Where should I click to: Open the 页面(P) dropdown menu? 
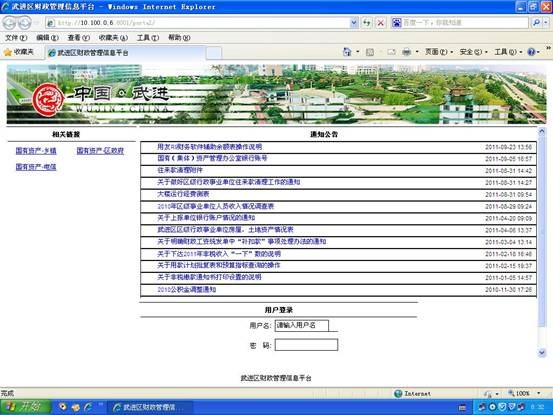(439, 52)
